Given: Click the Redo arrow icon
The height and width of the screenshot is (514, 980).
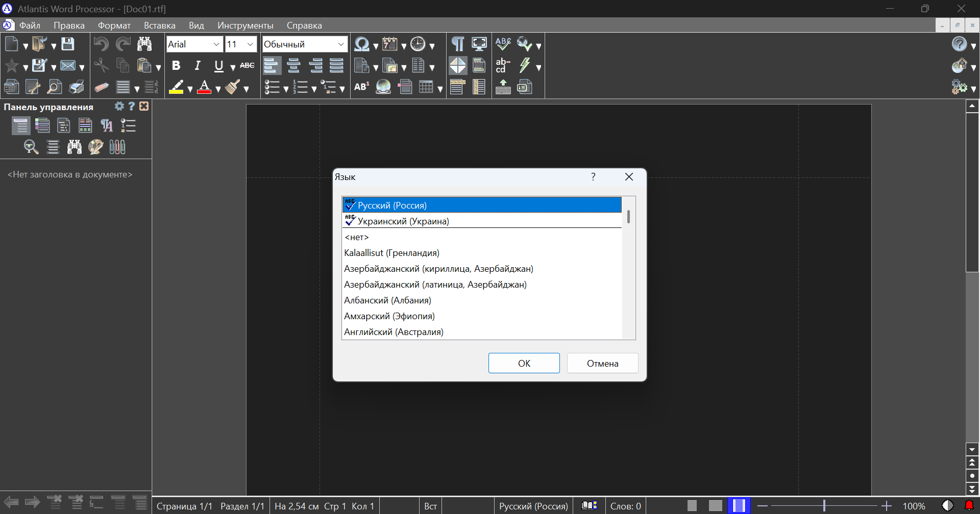Looking at the screenshot, I should click(123, 44).
